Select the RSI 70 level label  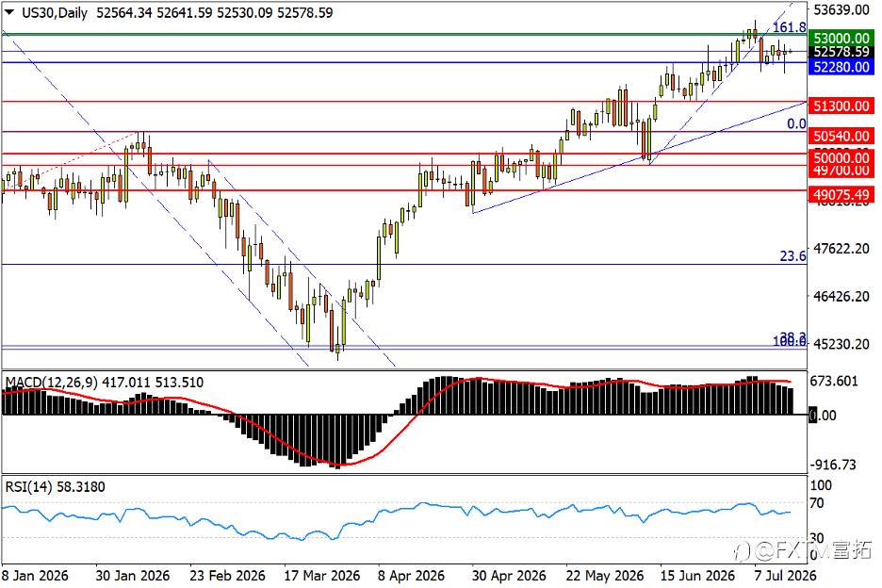[x=817, y=503]
